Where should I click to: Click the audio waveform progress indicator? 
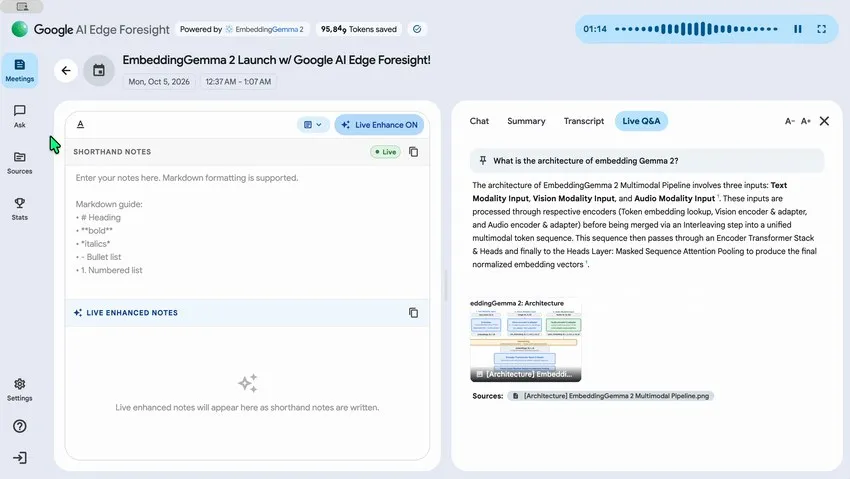pyautogui.click(x=697, y=29)
